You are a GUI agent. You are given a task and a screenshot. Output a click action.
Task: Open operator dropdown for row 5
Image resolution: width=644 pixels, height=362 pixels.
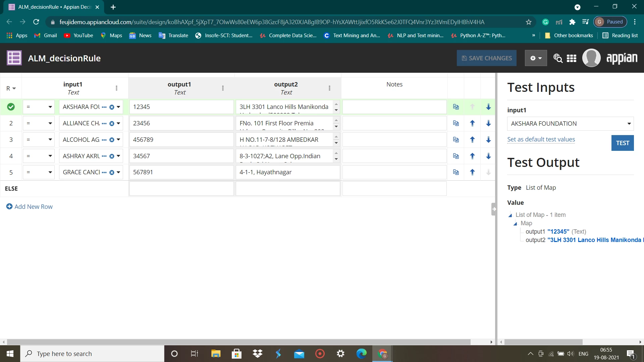click(39, 172)
